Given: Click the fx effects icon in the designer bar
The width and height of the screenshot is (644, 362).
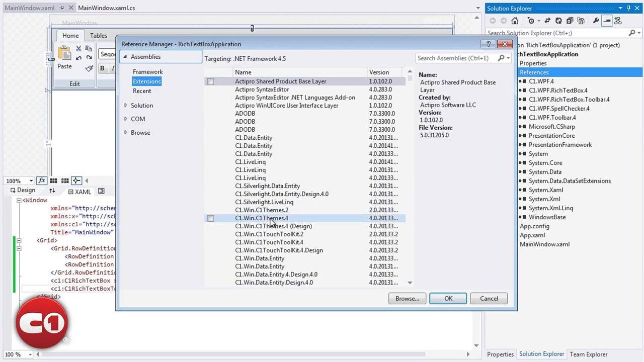Looking at the screenshot, I should click(x=42, y=180).
